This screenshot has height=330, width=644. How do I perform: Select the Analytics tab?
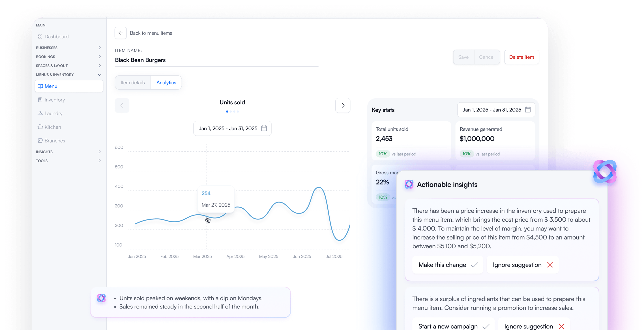pos(166,82)
